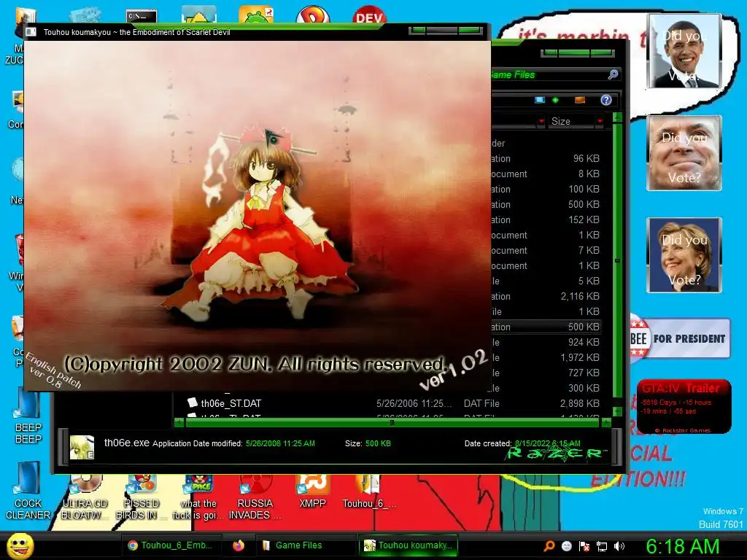Image resolution: width=747 pixels, height=560 pixels.
Task: Click the Obama Did you Vote gadget
Action: pos(684,51)
